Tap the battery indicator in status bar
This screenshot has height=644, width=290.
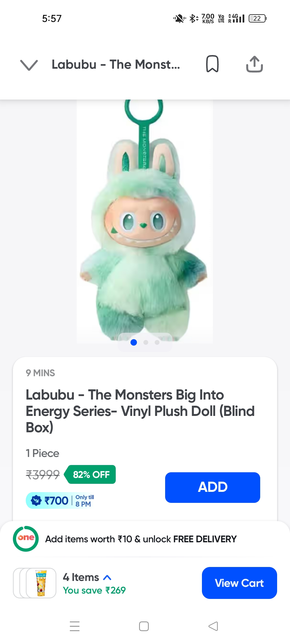257,19
